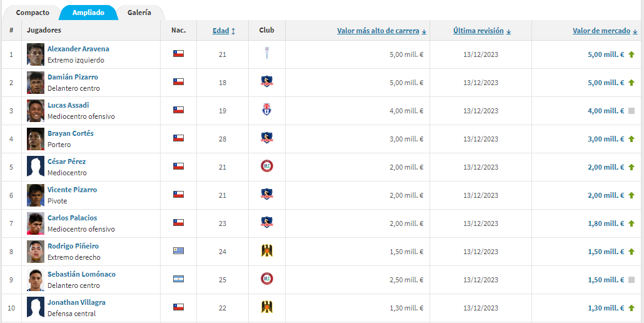Switch to the Compacto tab
644x323 pixels.
33,13
